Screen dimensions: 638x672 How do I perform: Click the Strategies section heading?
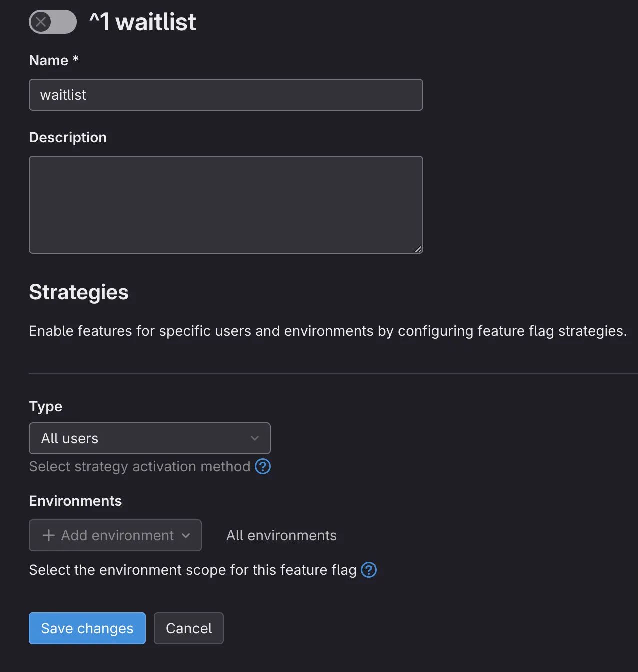(x=79, y=292)
